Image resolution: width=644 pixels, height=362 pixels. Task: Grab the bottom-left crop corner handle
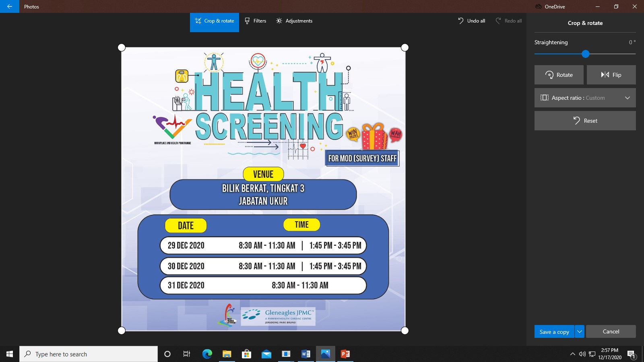point(122,331)
